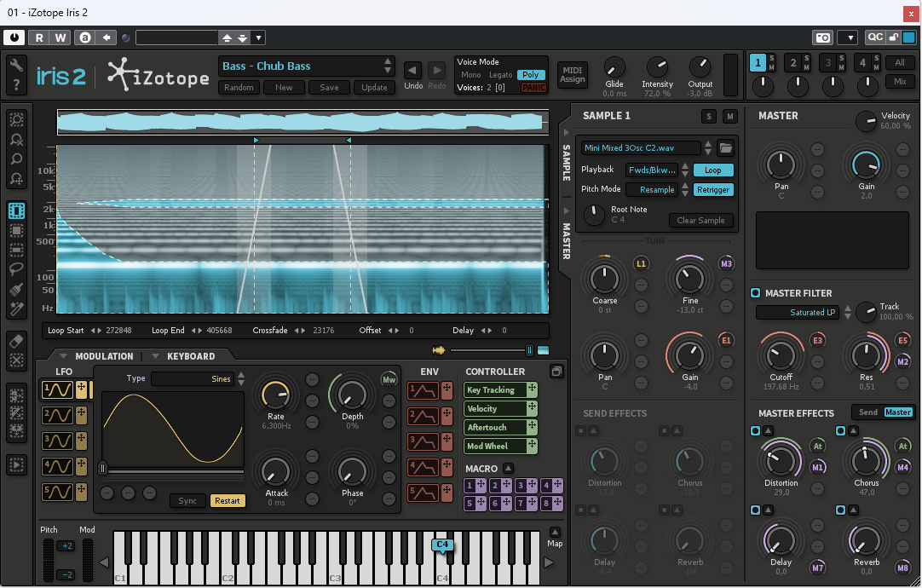Toggle LFO Sync
922x588 pixels.
(x=187, y=500)
